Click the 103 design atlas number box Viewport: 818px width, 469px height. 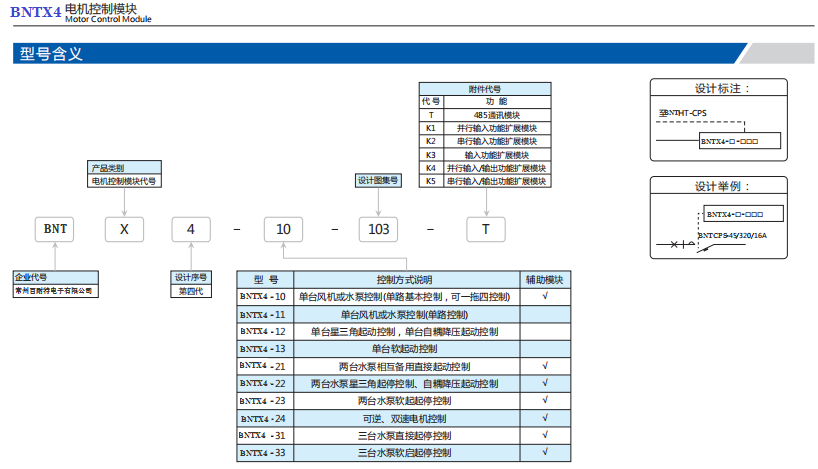(x=379, y=229)
